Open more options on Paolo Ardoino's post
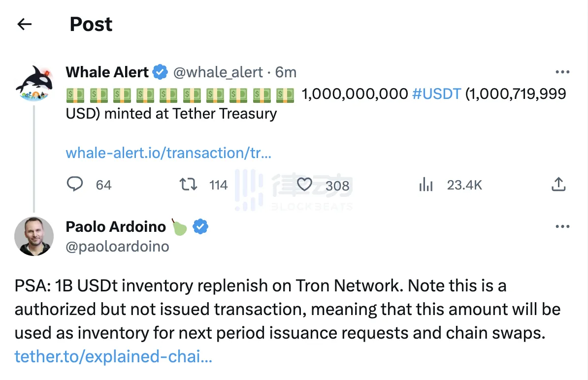The width and height of the screenshot is (588, 380). tap(562, 226)
